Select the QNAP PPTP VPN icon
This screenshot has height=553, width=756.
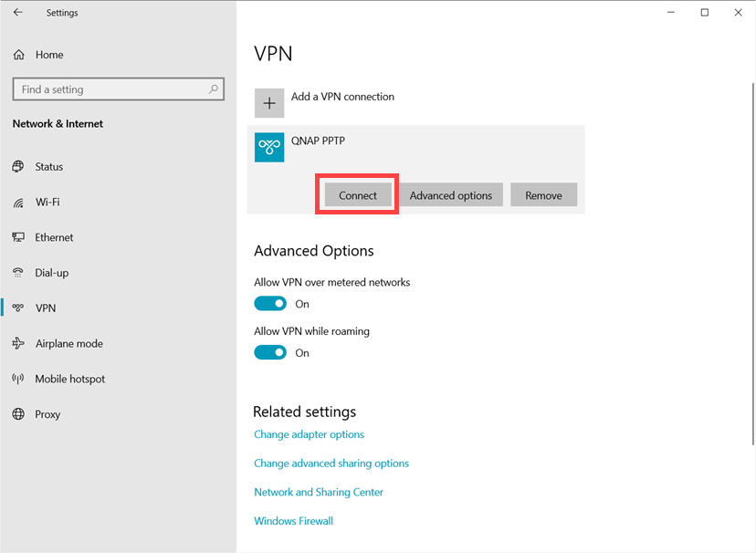coord(269,147)
